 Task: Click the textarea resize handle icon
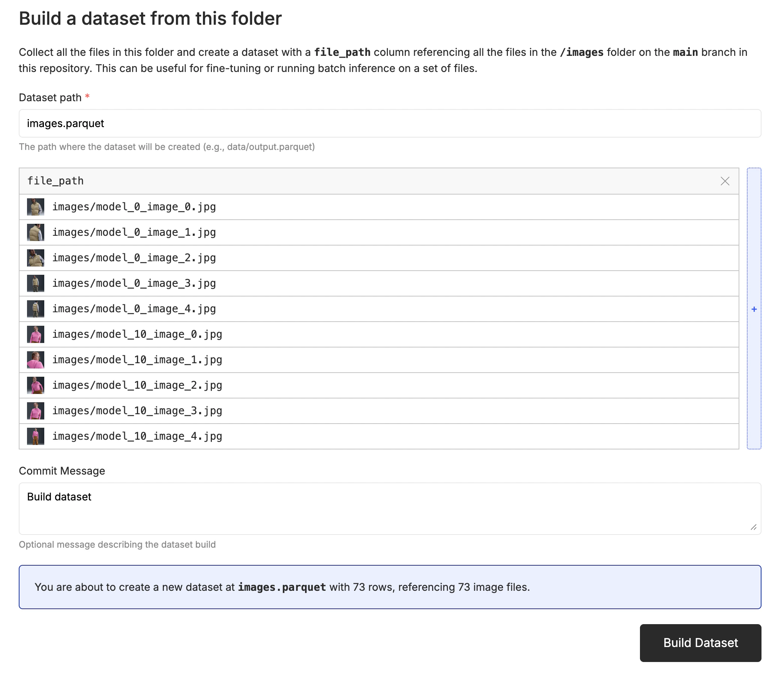pyautogui.click(x=753, y=527)
